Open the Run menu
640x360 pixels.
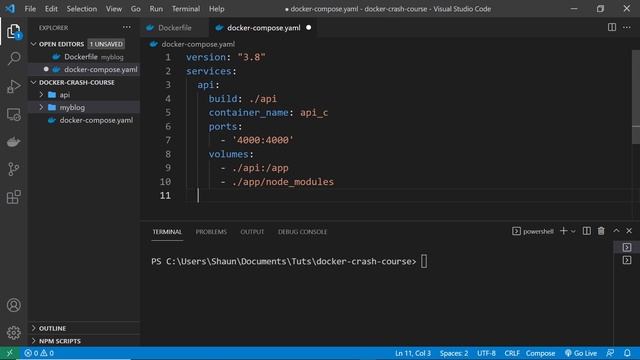click(x=156, y=9)
